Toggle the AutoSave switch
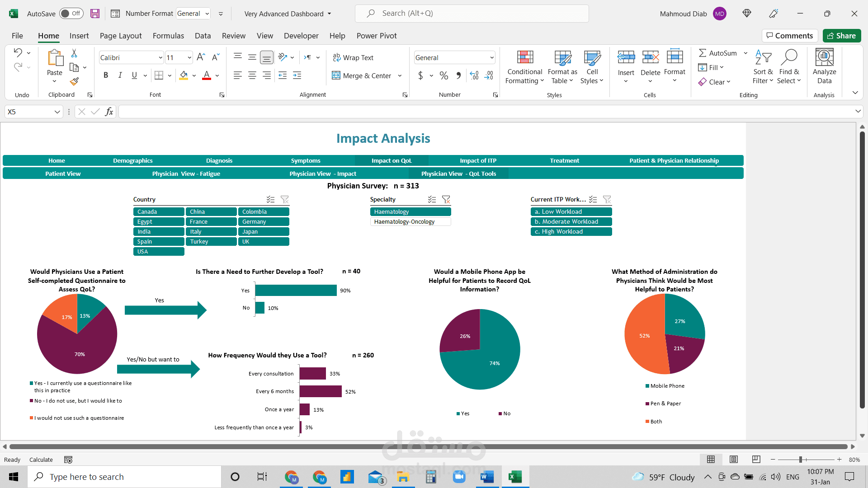This screenshot has width=868, height=488. coord(71,14)
